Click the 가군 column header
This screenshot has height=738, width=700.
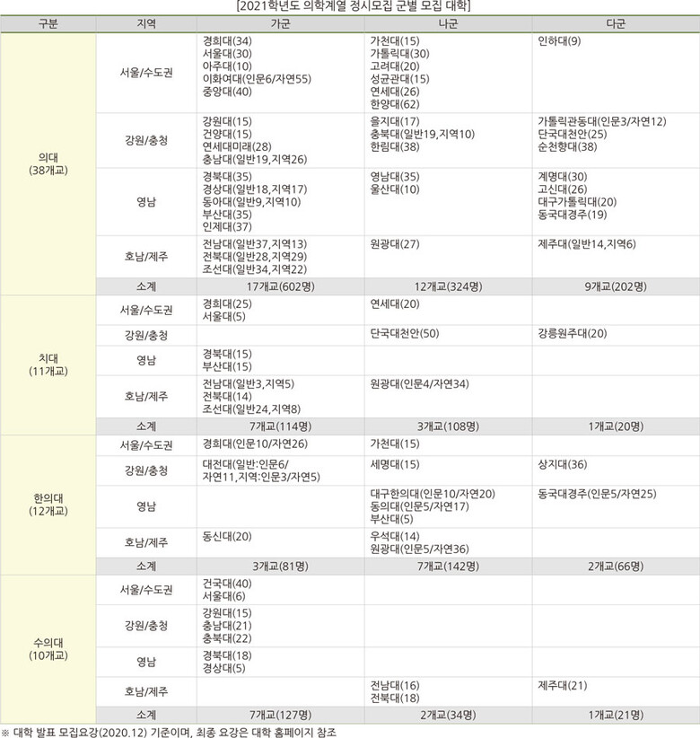[279, 24]
